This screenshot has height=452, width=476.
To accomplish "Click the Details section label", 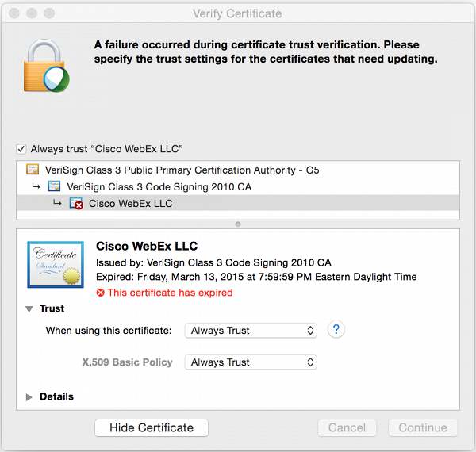I will (x=57, y=396).
